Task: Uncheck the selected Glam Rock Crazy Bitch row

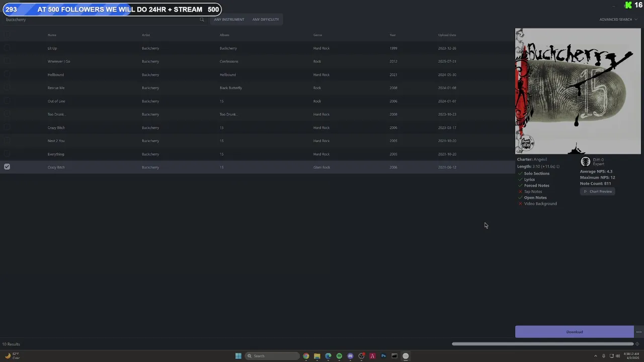Action: pyautogui.click(x=7, y=166)
